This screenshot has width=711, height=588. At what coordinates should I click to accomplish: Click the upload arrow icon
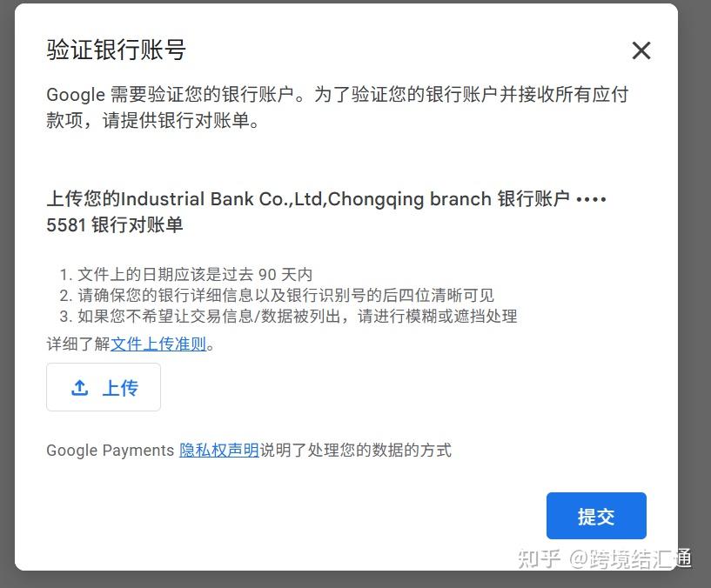80,388
